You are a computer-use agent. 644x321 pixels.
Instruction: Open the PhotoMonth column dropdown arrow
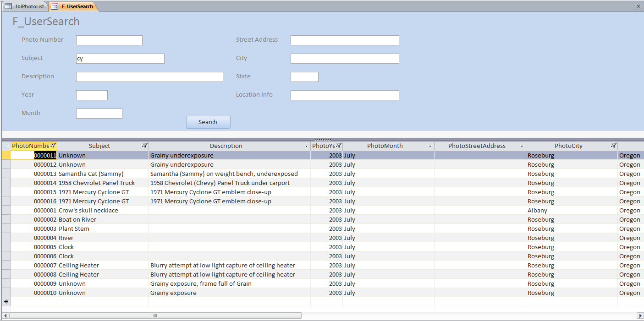point(430,146)
